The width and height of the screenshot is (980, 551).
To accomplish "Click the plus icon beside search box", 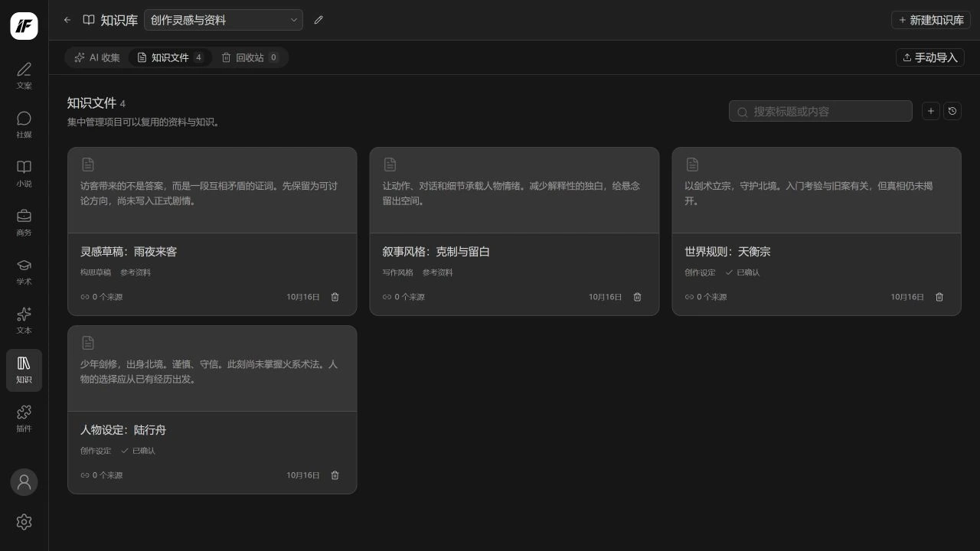I will click(931, 111).
